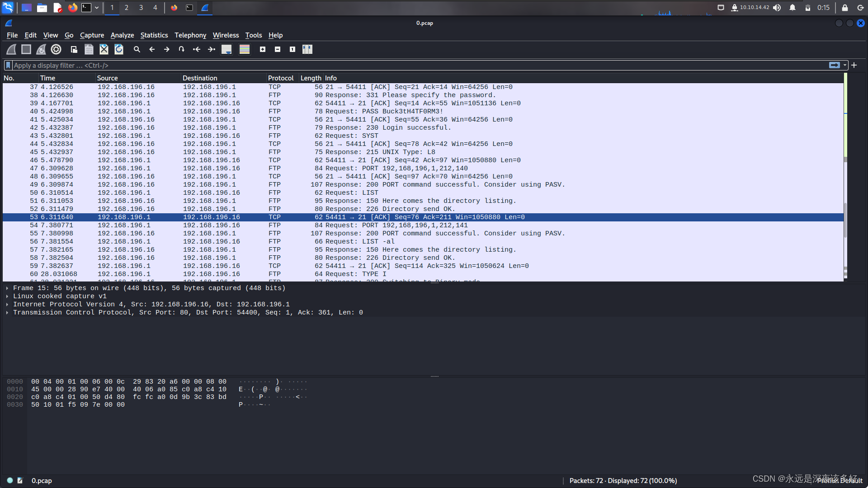Expand the Frame 15 details row

(7, 288)
